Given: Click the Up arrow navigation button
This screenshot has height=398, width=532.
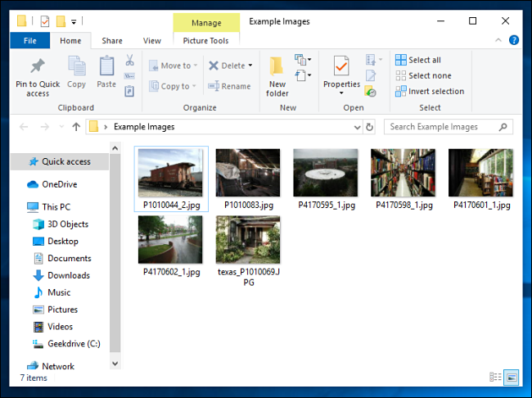Looking at the screenshot, I should pyautogui.click(x=75, y=127).
